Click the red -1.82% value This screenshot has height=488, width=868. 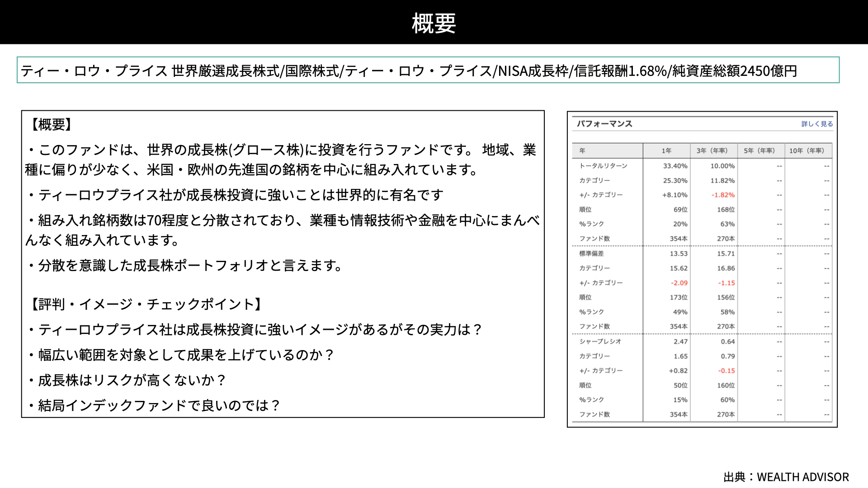(x=723, y=195)
